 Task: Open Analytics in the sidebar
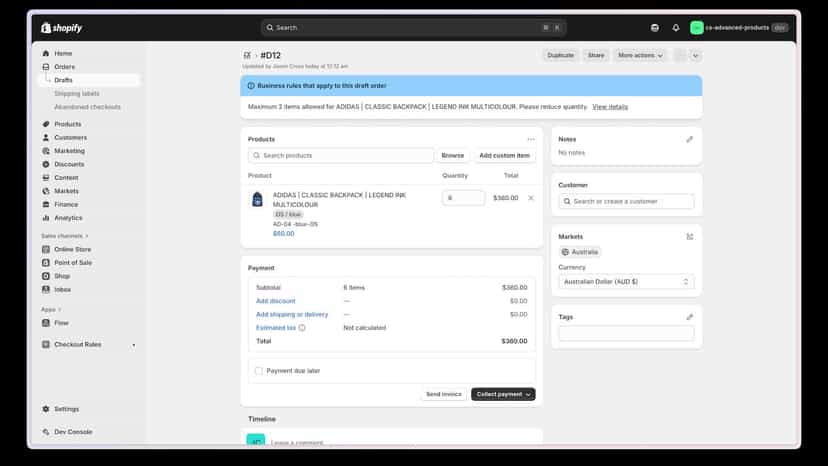click(x=68, y=218)
